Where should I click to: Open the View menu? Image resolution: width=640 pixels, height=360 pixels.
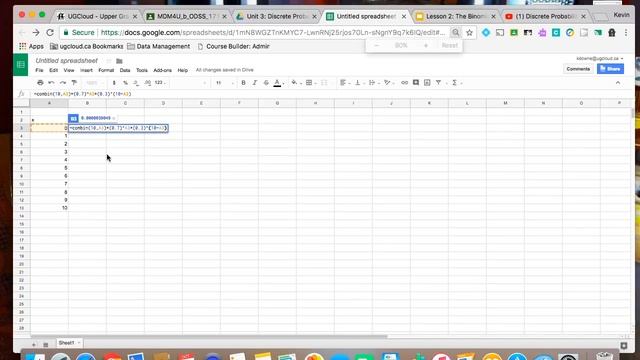[69, 70]
